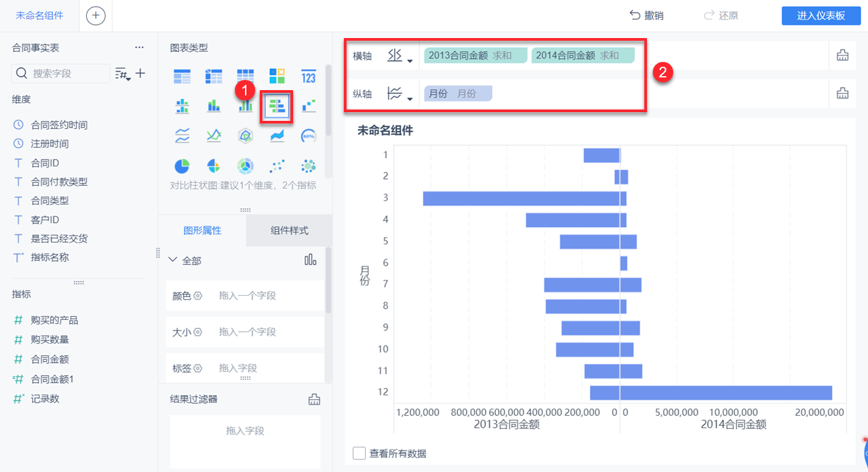Click the 结果过滤器 clear icon
868x472 pixels.
tap(314, 399)
